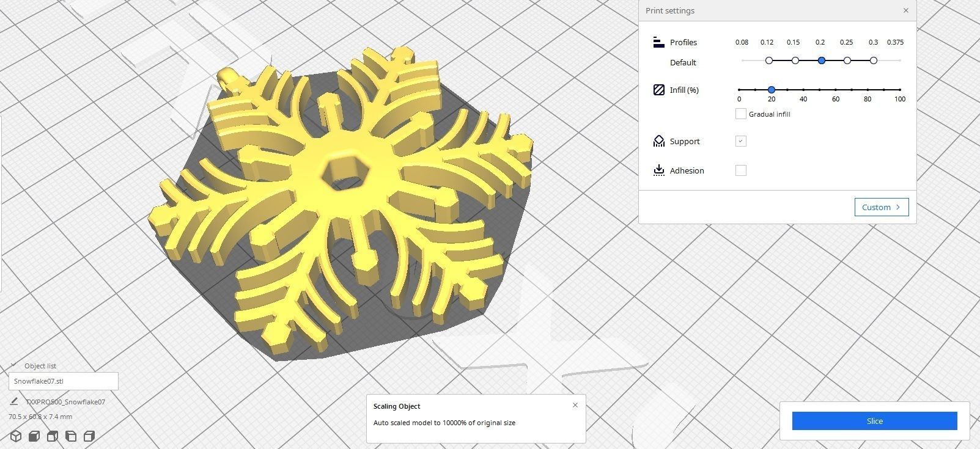The width and height of the screenshot is (980, 449).
Task: Select the 3D perspective view cube icon
Action: pyautogui.click(x=16, y=436)
